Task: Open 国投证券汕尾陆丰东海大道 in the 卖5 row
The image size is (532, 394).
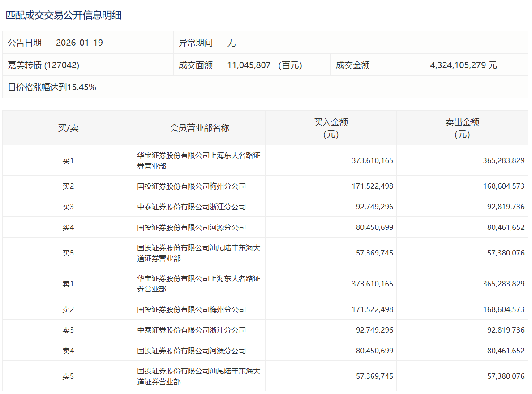Action: (198, 376)
